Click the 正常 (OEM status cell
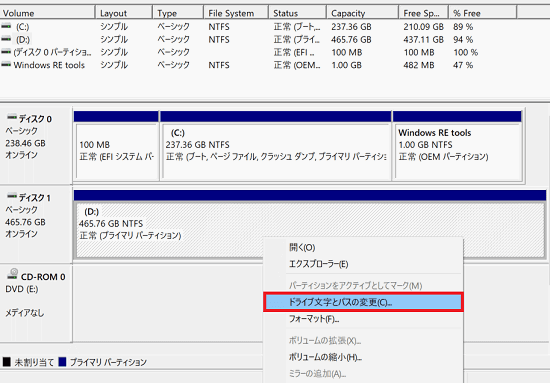 [297, 65]
